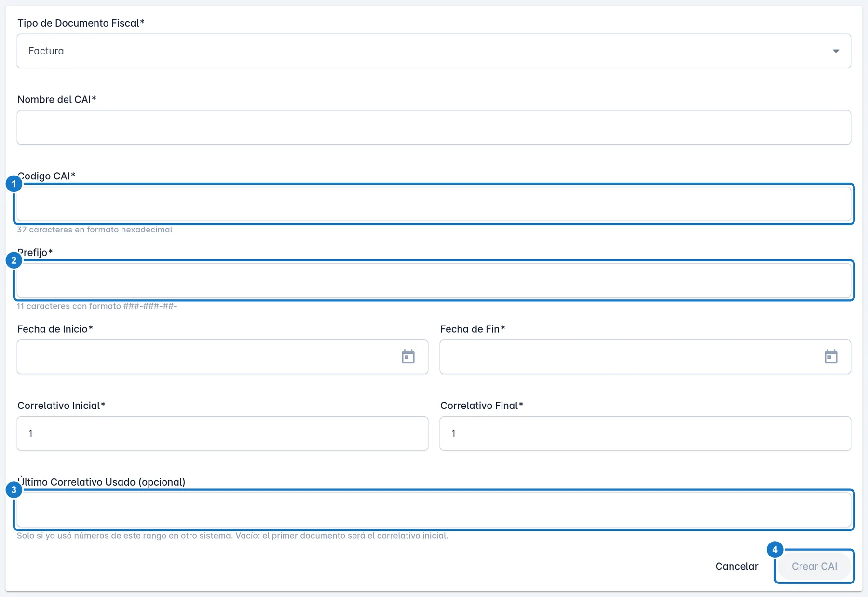This screenshot has height=597, width=868.
Task: Click the '11 caracteres con formato ###-###-##-' hint
Action: 97,306
